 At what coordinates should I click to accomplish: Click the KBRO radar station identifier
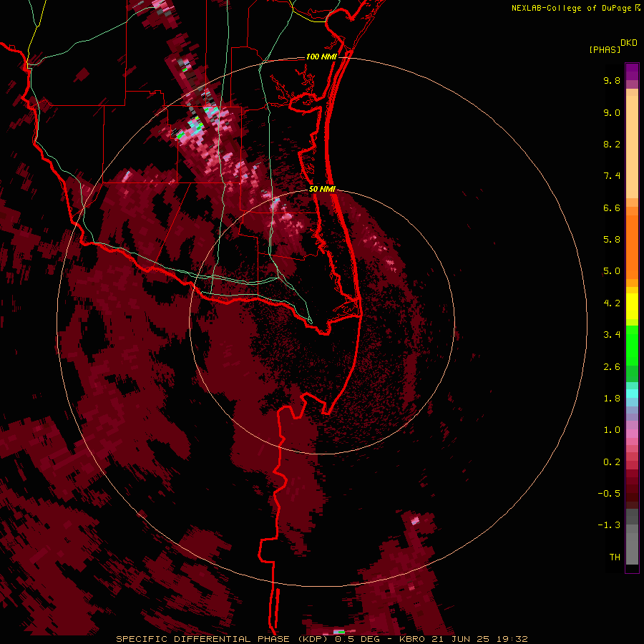click(x=412, y=639)
